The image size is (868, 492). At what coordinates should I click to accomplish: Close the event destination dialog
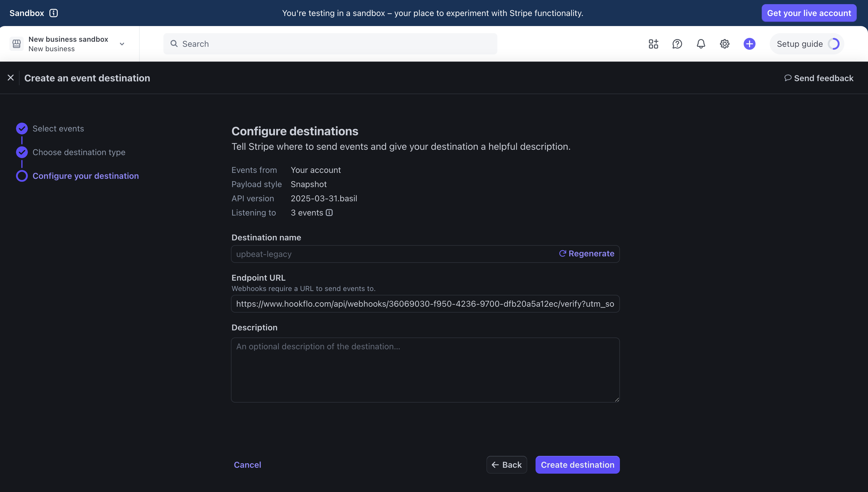(11, 78)
